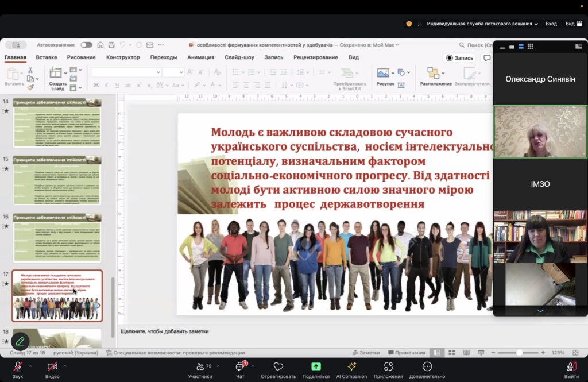
Task: Switch to the Вставка ribbon tab
Action: [x=47, y=57]
